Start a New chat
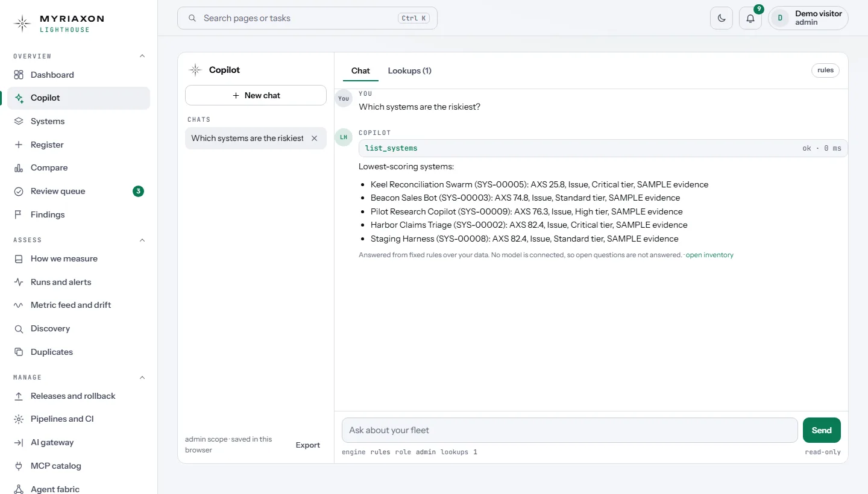This screenshot has height=494, width=868. [256, 95]
